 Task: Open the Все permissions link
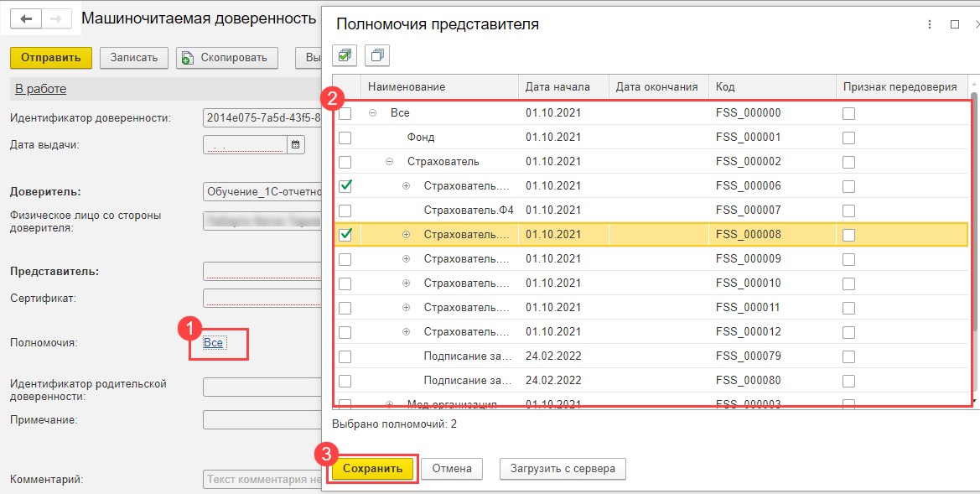pyautogui.click(x=213, y=343)
